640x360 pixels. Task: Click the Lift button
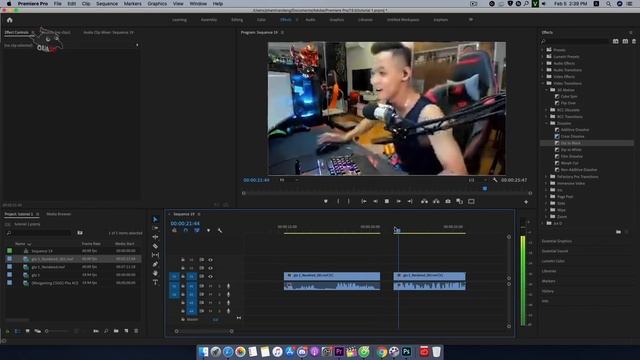pos(424,201)
